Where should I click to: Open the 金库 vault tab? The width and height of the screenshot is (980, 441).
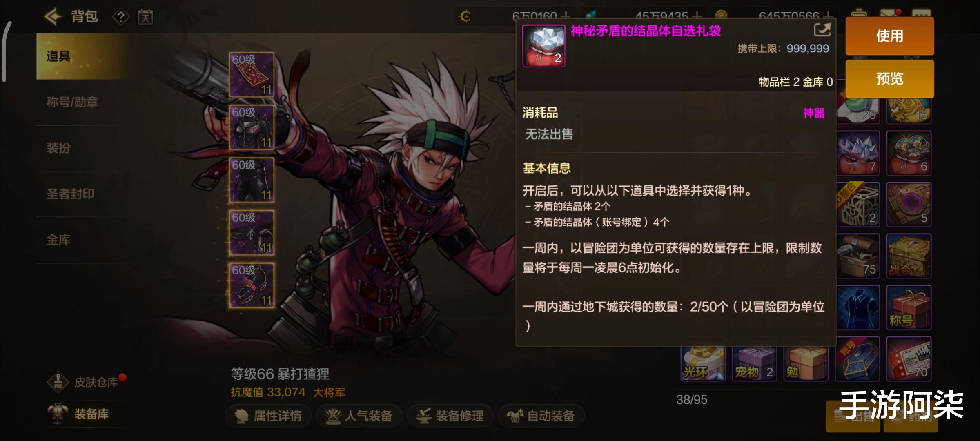click(58, 240)
